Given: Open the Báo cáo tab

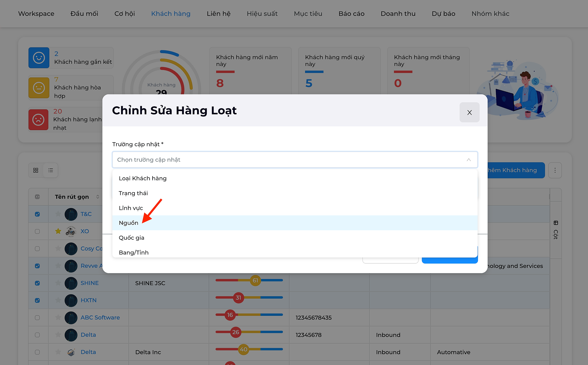Looking at the screenshot, I should pyautogui.click(x=351, y=14).
